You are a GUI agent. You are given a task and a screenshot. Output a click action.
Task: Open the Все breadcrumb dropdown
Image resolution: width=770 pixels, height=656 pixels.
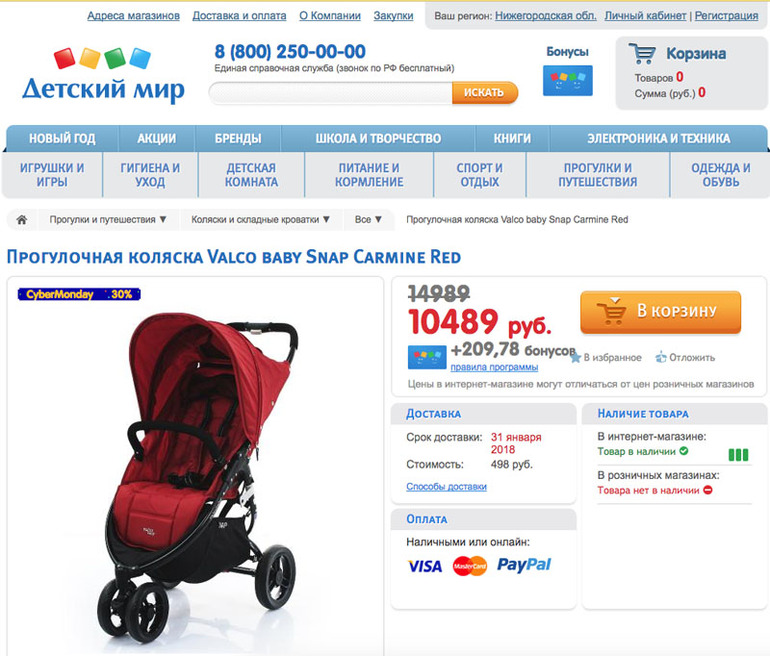pos(368,219)
